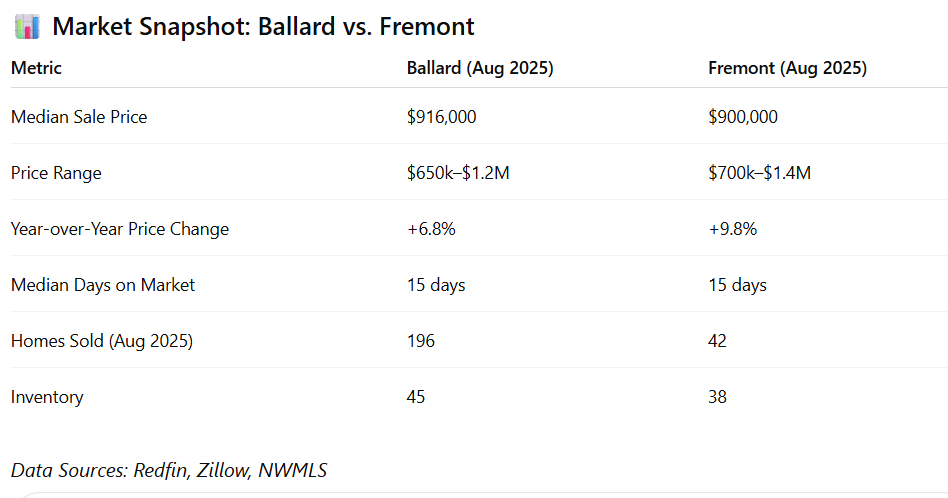Click the bar chart icon beside the heading

pyautogui.click(x=27, y=26)
